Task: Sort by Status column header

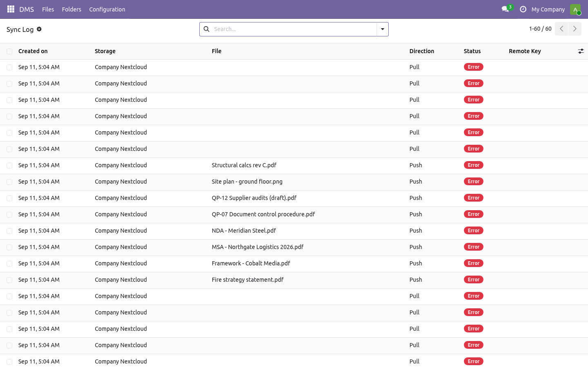Action: tap(472, 51)
